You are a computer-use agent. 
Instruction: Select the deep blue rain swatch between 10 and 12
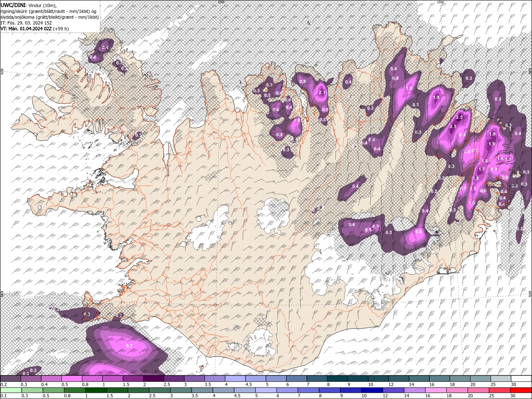coord(372,390)
